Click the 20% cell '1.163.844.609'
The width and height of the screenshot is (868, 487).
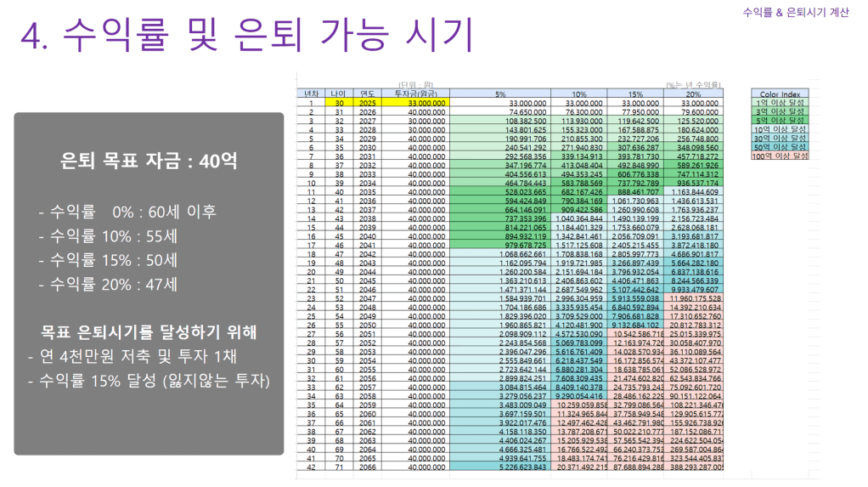pos(694,192)
